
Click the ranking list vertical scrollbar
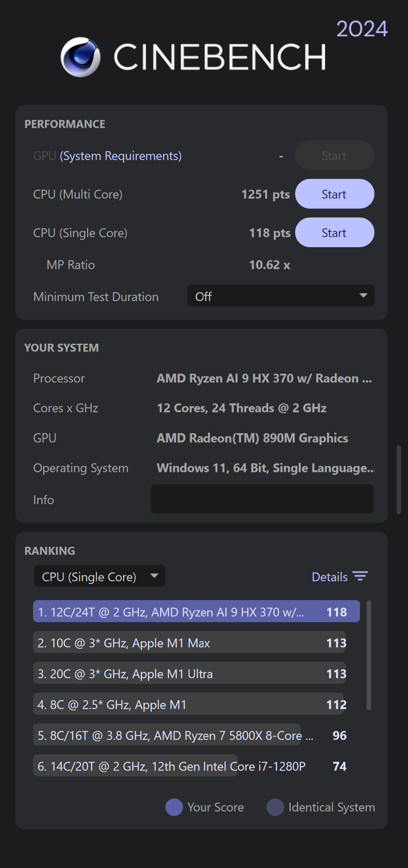coord(369,655)
